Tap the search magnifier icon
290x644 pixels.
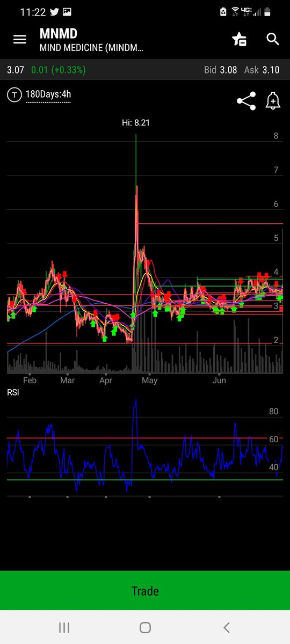coord(273,39)
